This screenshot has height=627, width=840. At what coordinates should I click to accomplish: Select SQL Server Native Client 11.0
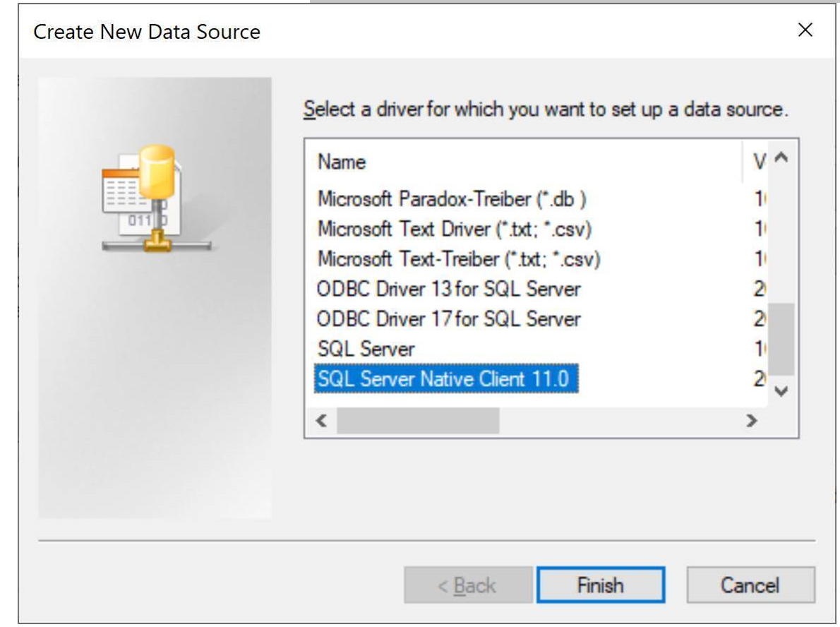(446, 379)
